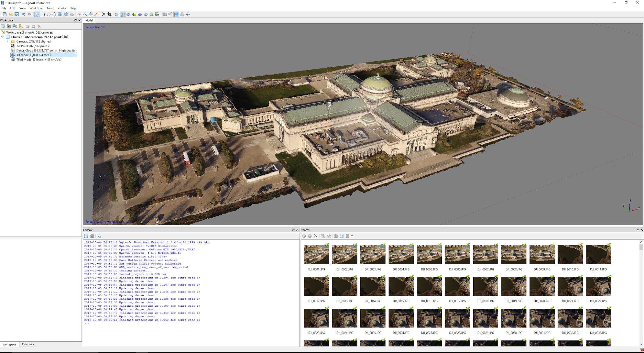Viewport: 644px width, 353px height.
Task: Toggle the Show Markers flag button
Action: pyautogui.click(x=176, y=14)
